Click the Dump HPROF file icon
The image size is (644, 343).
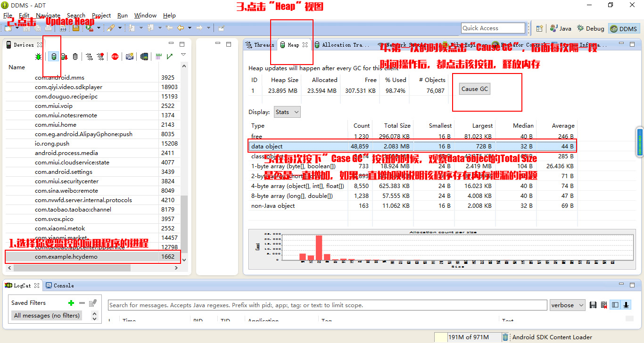click(64, 57)
